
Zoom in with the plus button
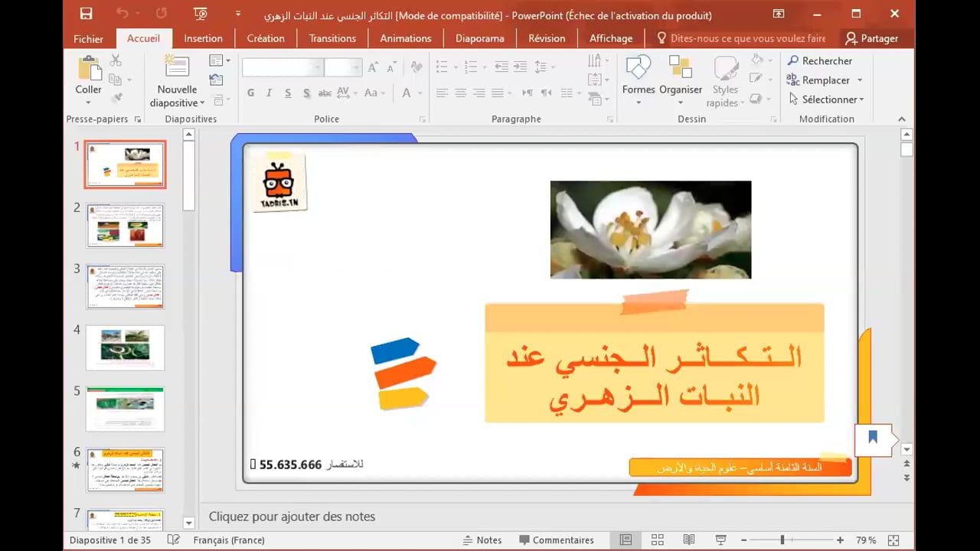[840, 540]
